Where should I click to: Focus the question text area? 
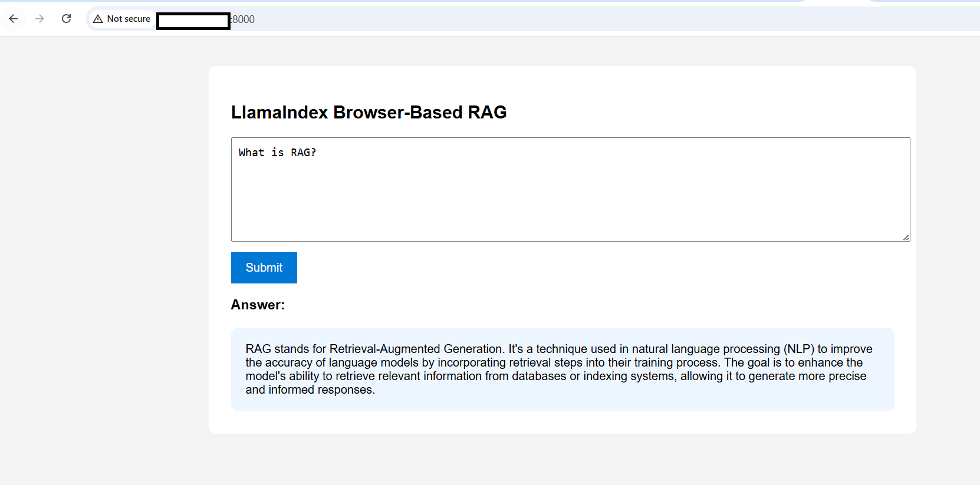tap(570, 189)
